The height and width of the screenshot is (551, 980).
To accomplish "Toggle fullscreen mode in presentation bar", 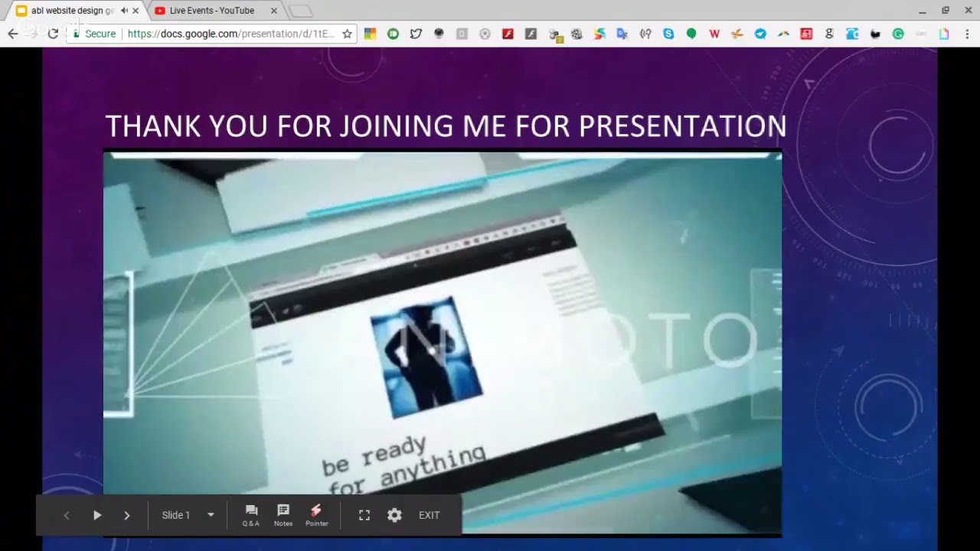I will (x=364, y=515).
